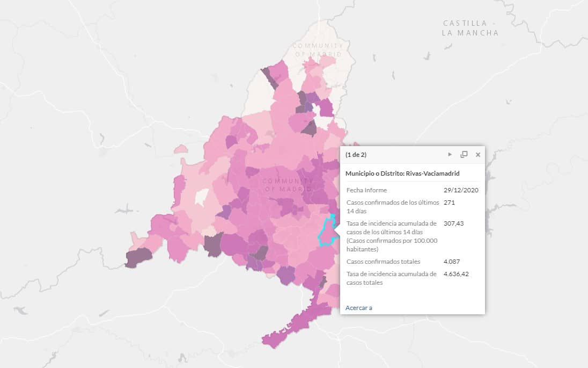The image size is (588, 368).
Task: Maximize the popup window
Action: 464,154
